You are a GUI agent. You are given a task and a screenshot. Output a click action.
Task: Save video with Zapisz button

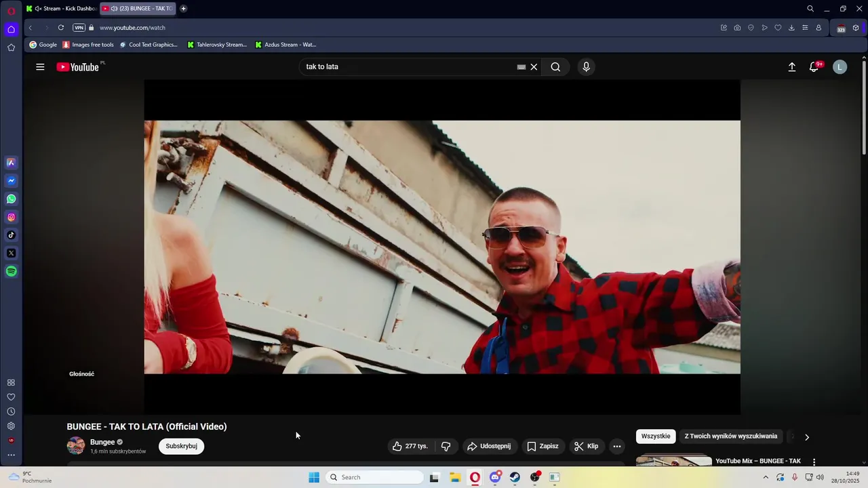coord(543,446)
